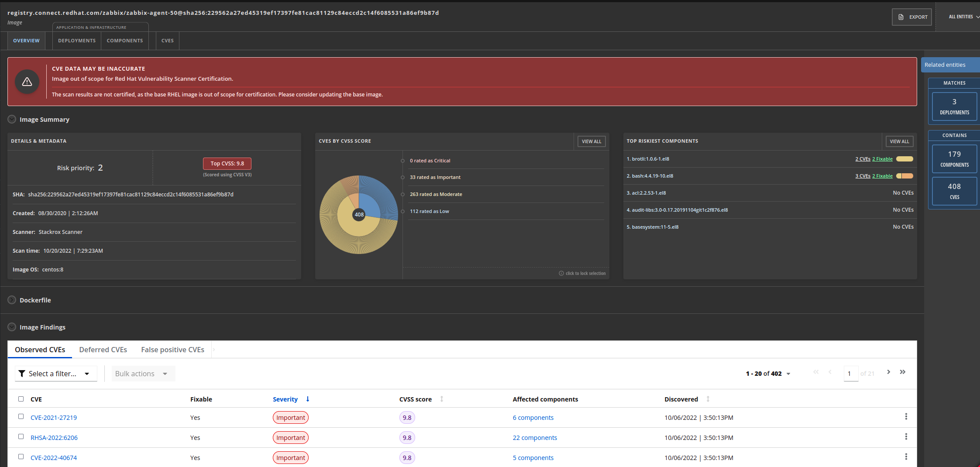Toggle the select-all CVEs checkbox
Viewport: 980px width, 467px height.
tap(21, 399)
